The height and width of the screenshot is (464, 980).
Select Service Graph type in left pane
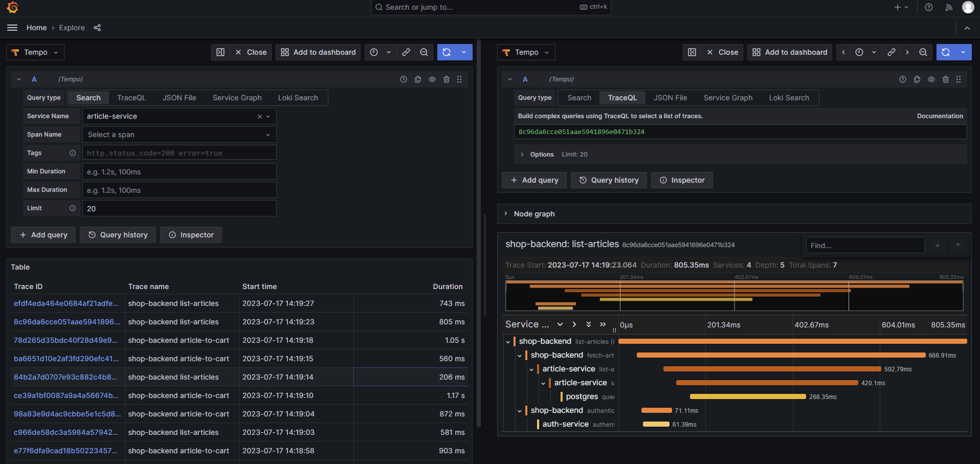tap(237, 98)
